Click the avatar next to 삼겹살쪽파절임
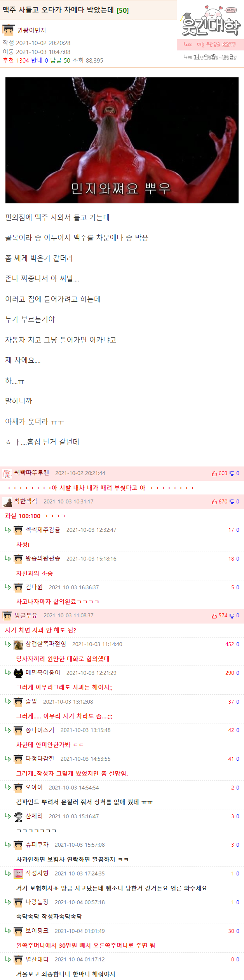The image size is (244, 980). [x=18, y=644]
